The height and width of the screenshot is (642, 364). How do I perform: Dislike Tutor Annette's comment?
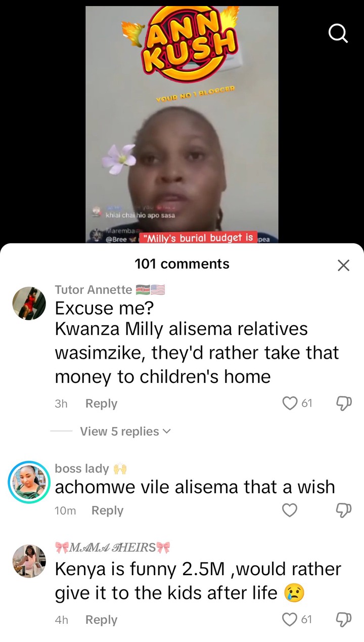[x=343, y=403]
